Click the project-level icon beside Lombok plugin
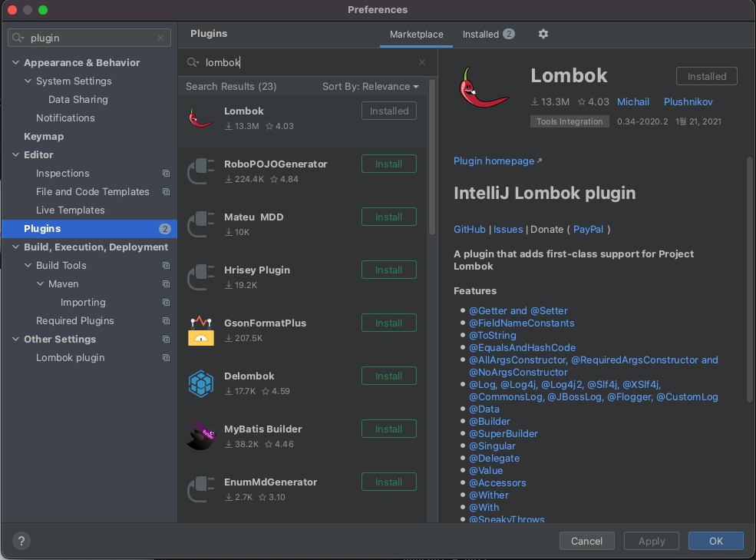This screenshot has width=756, height=560. [x=166, y=358]
